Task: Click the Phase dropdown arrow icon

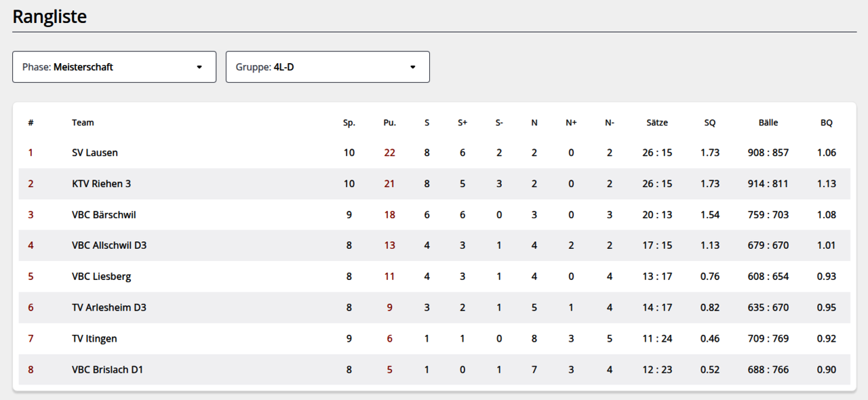Action: coord(199,67)
